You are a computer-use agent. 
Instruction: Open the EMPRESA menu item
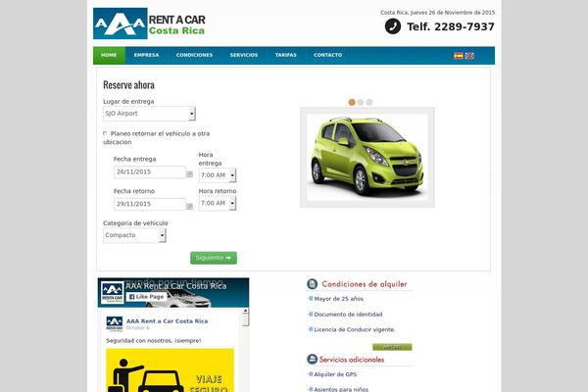[147, 55]
